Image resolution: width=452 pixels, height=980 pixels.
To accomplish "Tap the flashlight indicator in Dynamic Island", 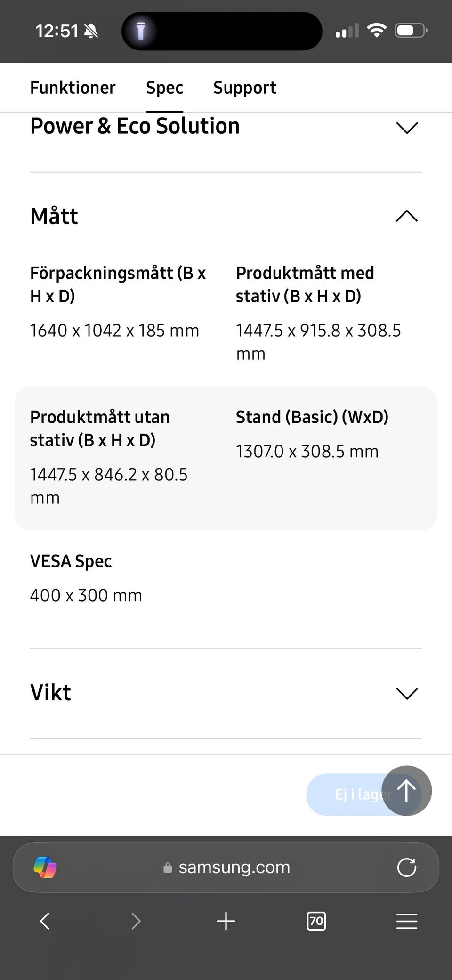I will tap(141, 31).
